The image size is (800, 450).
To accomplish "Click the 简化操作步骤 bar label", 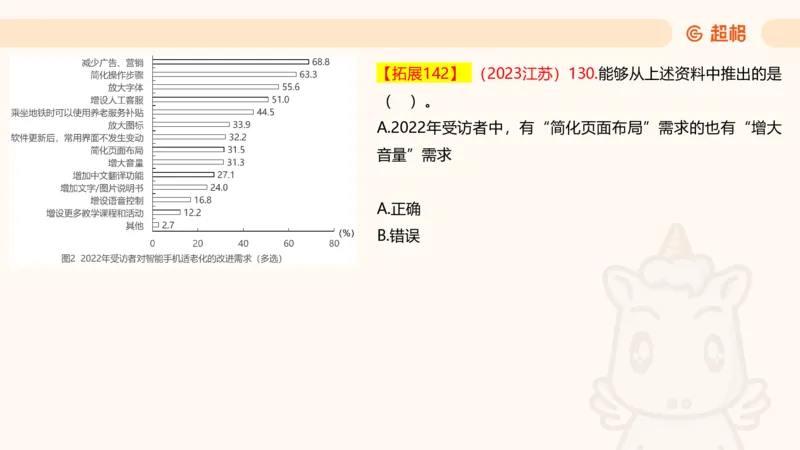I will coord(117,75).
